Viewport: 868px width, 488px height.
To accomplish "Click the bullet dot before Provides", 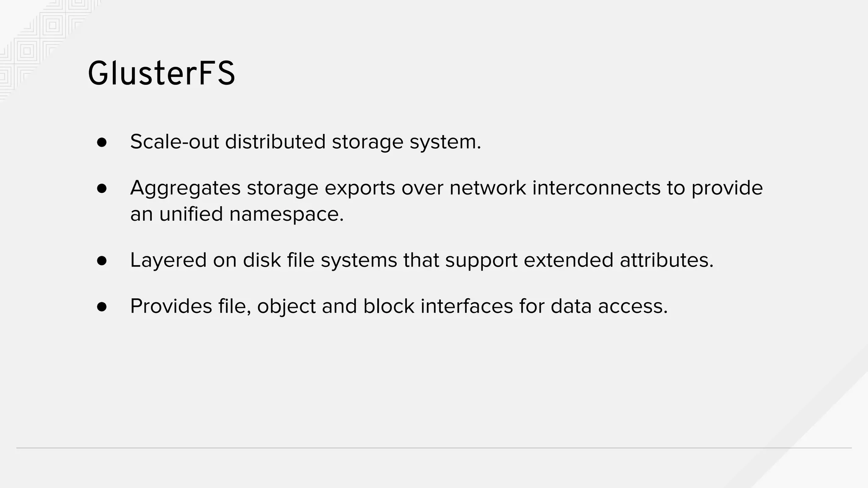I will tap(102, 307).
